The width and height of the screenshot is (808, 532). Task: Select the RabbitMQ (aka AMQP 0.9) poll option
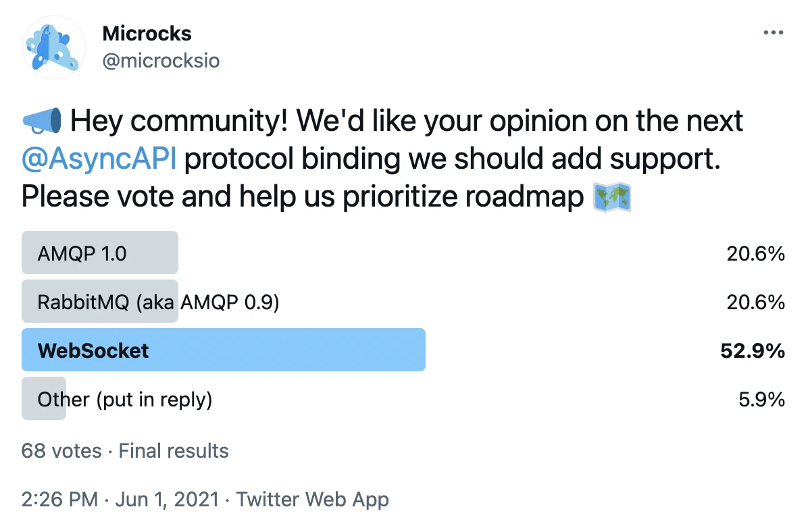click(x=158, y=302)
